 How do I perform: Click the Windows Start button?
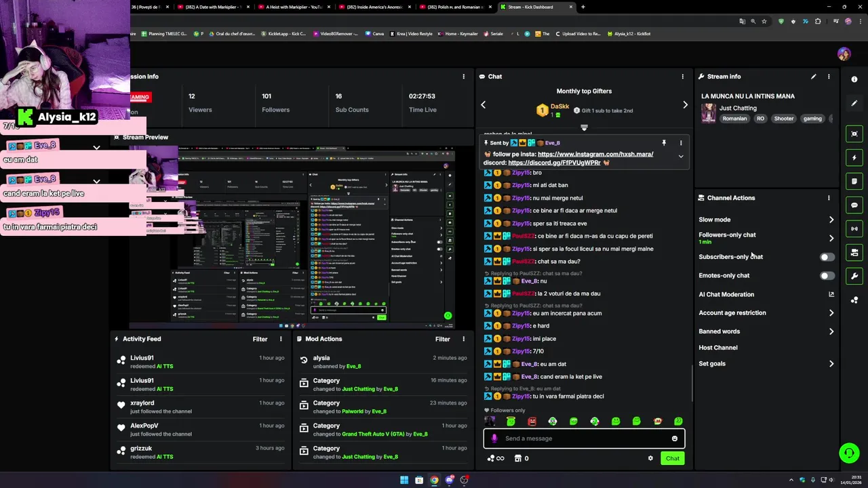tap(404, 480)
